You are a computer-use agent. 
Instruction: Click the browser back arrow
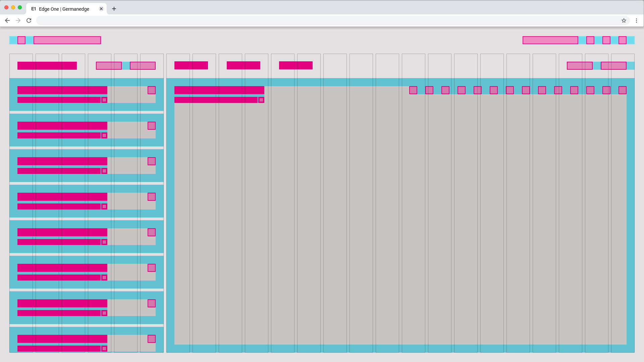click(7, 20)
